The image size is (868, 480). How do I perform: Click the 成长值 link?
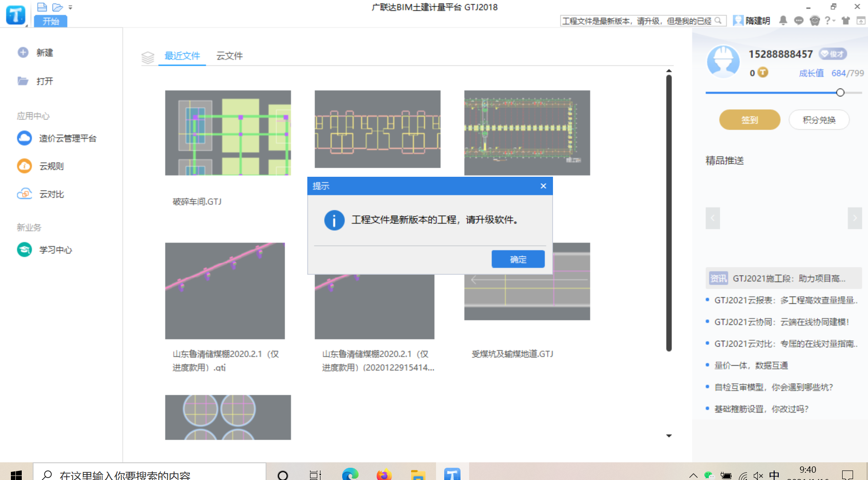[x=811, y=73]
